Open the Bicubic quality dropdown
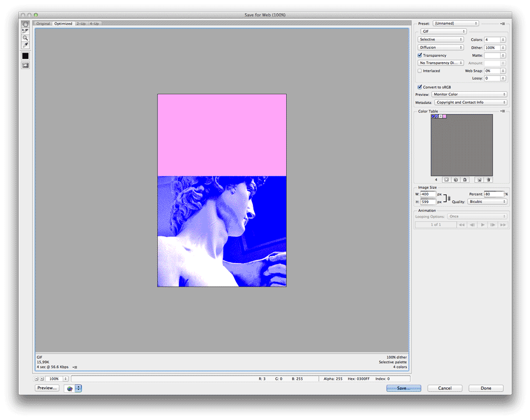 488,202
